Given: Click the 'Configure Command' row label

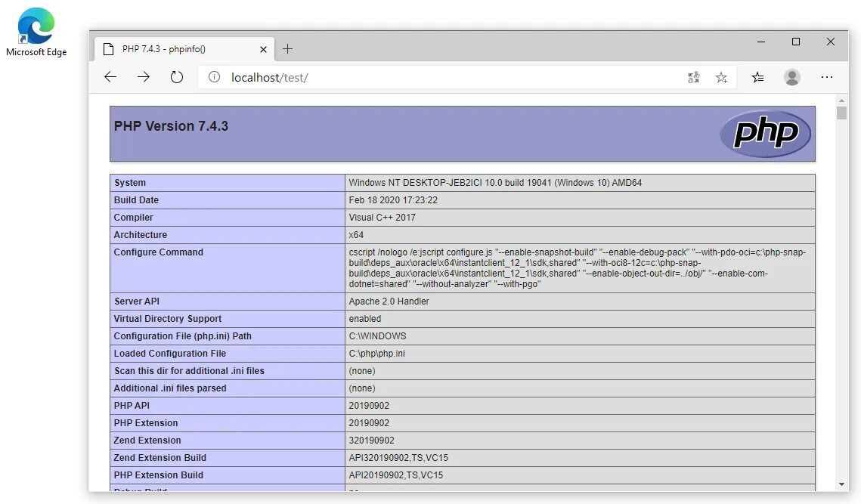Looking at the screenshot, I should (x=158, y=252).
